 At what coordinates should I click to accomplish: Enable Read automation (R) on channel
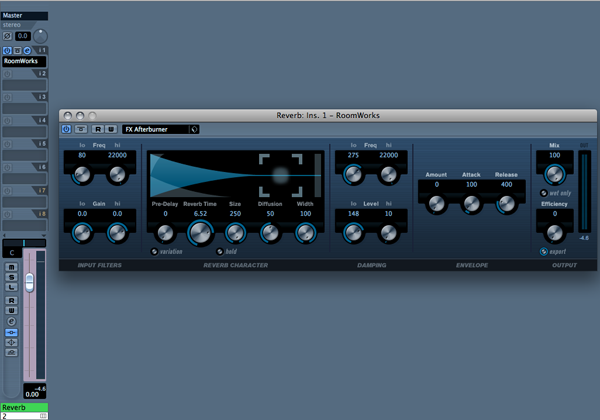point(11,301)
